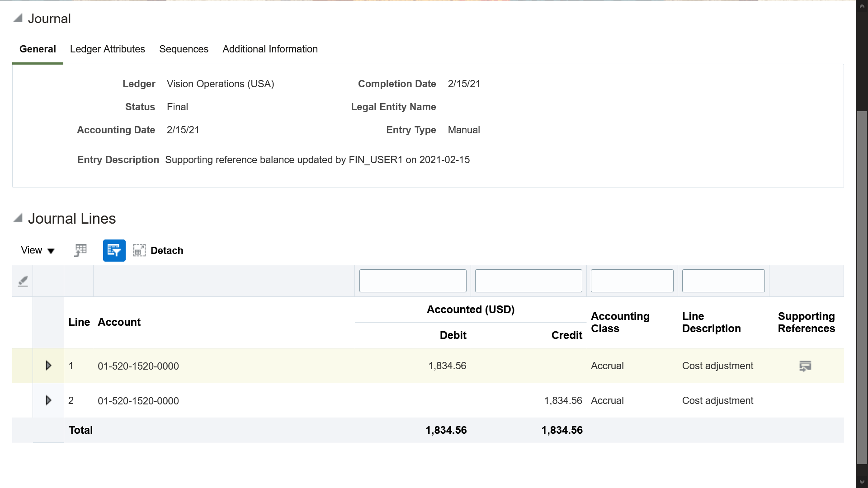Focus the Line Description filter field
Viewport: 868px width, 488px height.
point(723,281)
